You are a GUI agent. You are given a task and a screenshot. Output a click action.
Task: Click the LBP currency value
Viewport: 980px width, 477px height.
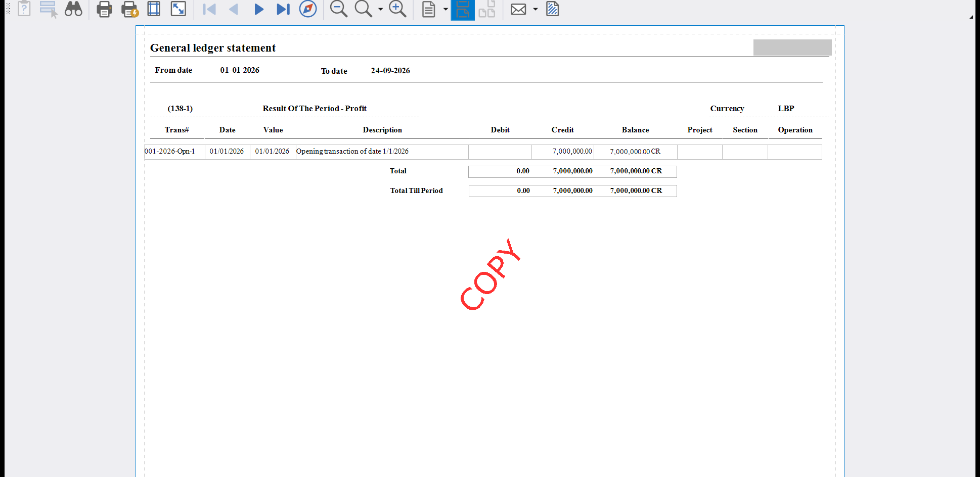[786, 109]
